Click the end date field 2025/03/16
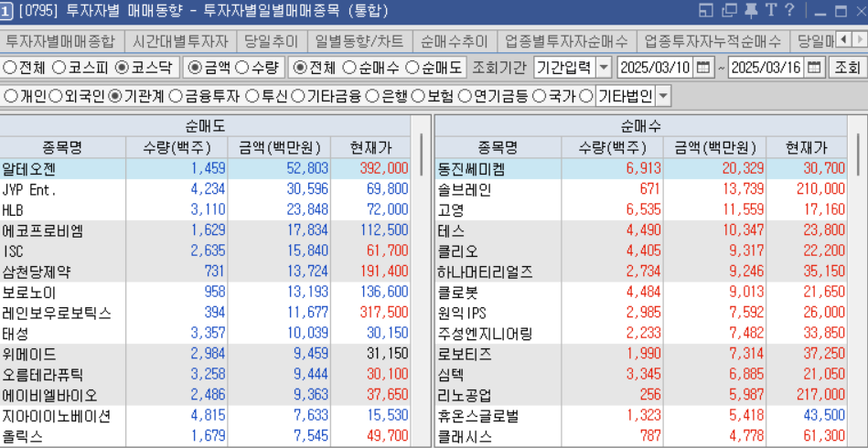 766,68
